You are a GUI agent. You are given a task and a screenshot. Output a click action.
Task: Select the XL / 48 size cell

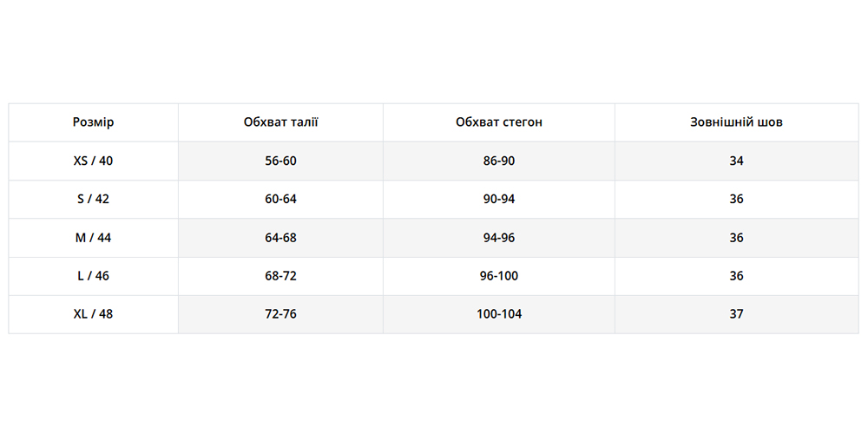(x=94, y=314)
